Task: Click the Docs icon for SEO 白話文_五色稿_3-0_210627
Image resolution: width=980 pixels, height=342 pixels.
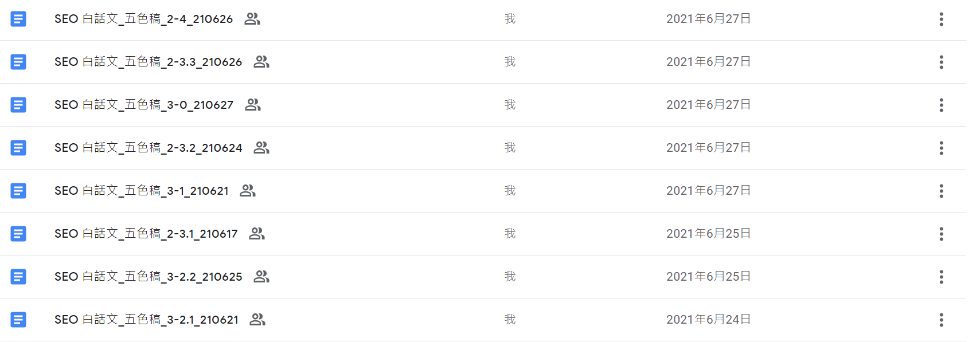Action: (18, 105)
